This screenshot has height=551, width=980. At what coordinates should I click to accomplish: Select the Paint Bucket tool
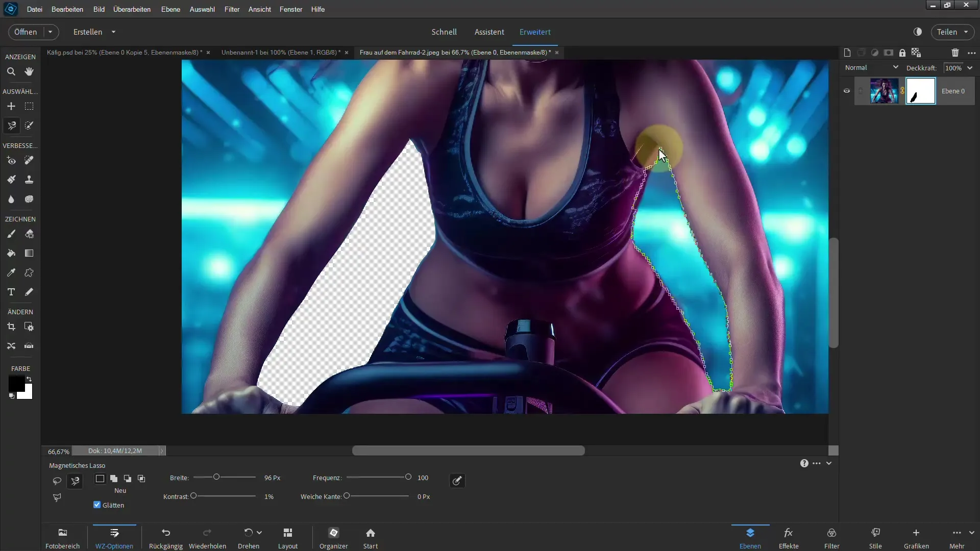(x=11, y=253)
